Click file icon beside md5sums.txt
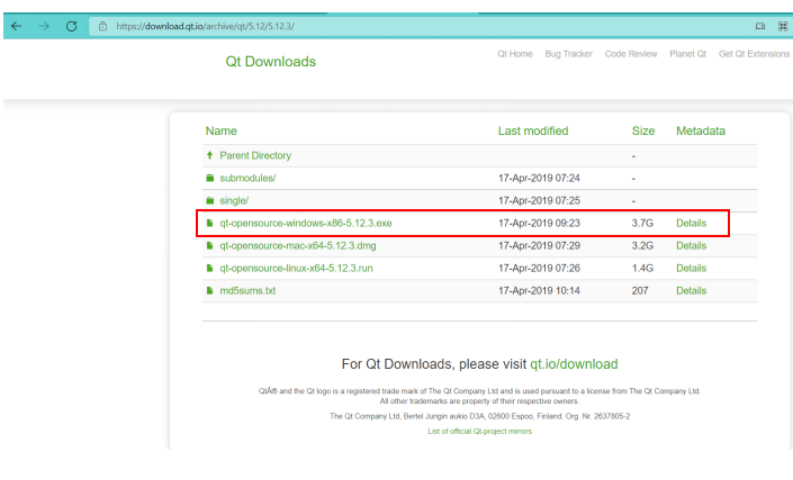Image resolution: width=793 pixels, height=480 pixels. click(209, 291)
